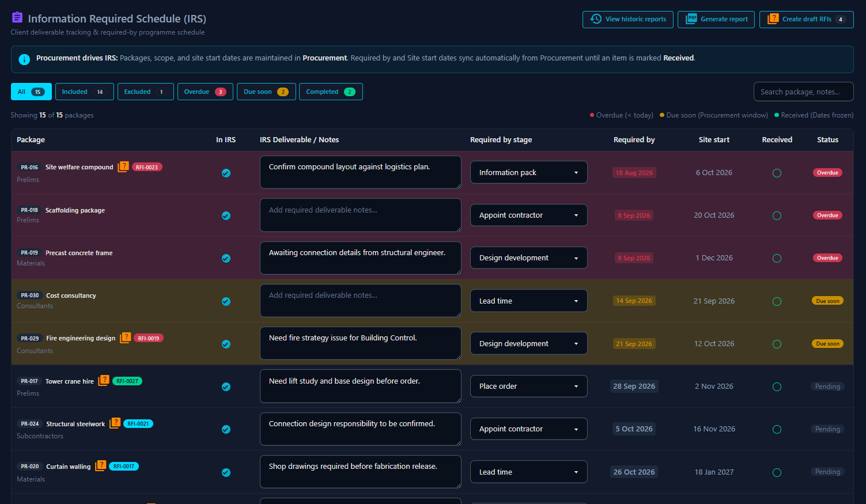Click notes field for Scaffolding package
866x504 pixels.
[360, 215]
